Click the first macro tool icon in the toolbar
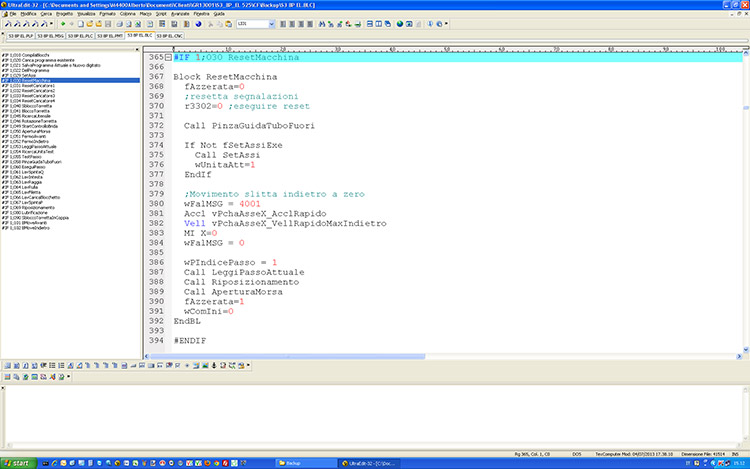 pos(8,24)
